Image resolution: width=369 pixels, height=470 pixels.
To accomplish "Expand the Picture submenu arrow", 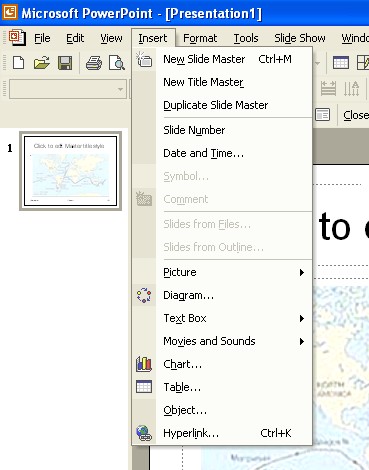I will [302, 272].
